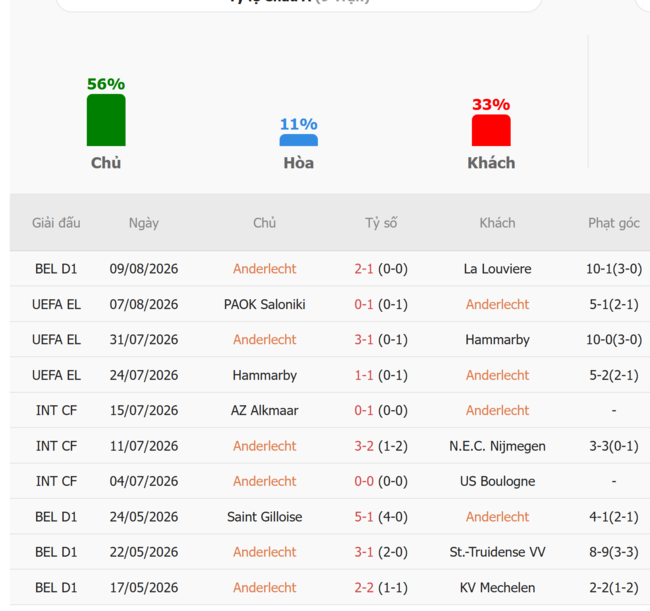Click corner stat 3-3(0-1)
650x611 pixels.
point(614,446)
